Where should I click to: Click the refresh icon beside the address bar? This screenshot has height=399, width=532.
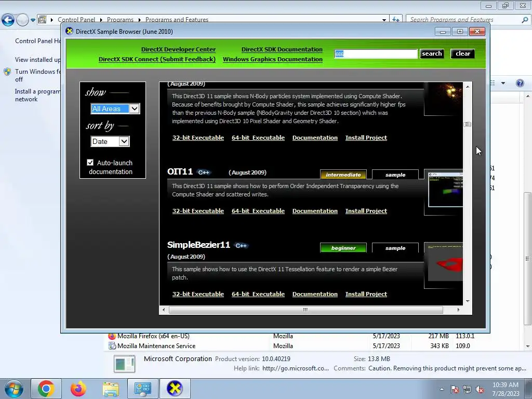pyautogui.click(x=395, y=20)
